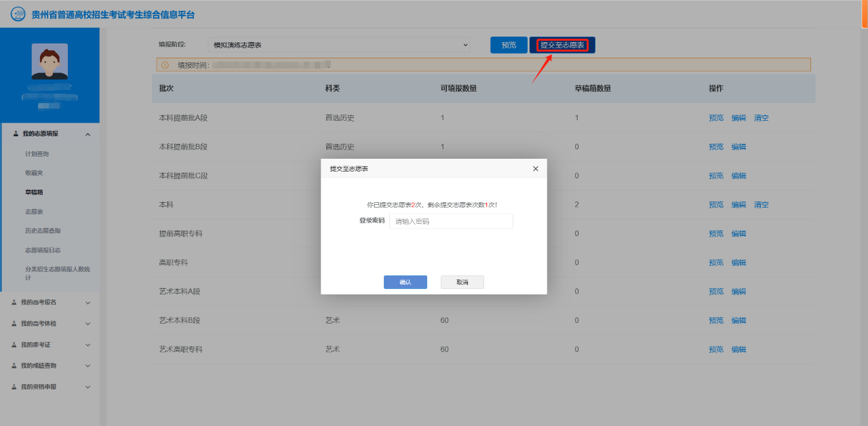The width and height of the screenshot is (868, 426).
Task: Close the 提交至志愿表 dialog with X
Action: 535,168
